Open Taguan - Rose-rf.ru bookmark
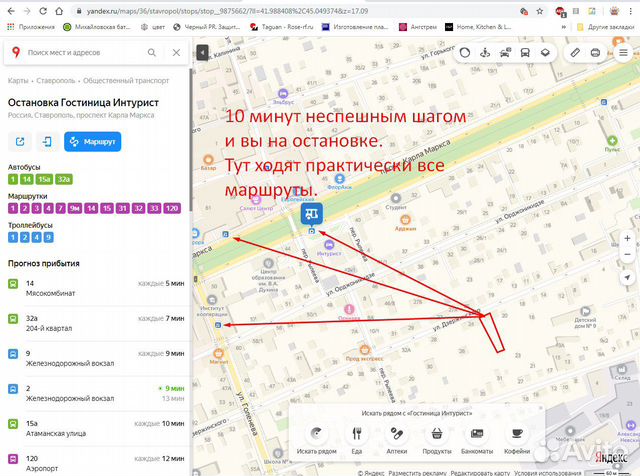 [x=282, y=27]
